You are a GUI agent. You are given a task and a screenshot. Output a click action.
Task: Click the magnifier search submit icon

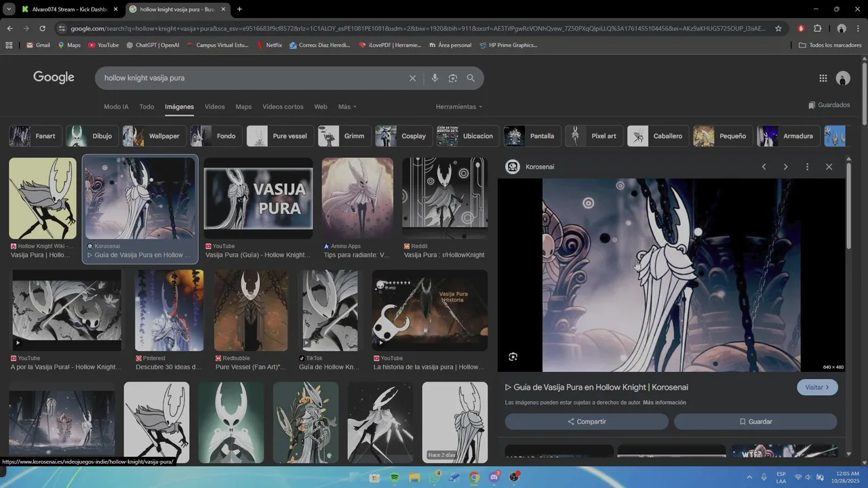471,78
